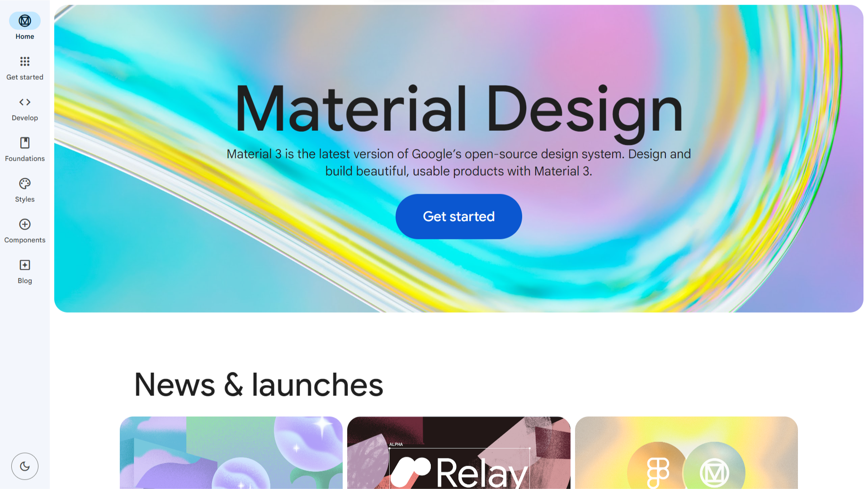The image size is (868, 489).
Task: Open the purple bubbles news card
Action: 231,453
